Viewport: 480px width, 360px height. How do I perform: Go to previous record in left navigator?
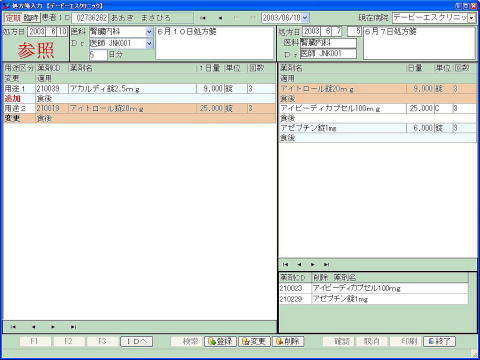(33, 327)
